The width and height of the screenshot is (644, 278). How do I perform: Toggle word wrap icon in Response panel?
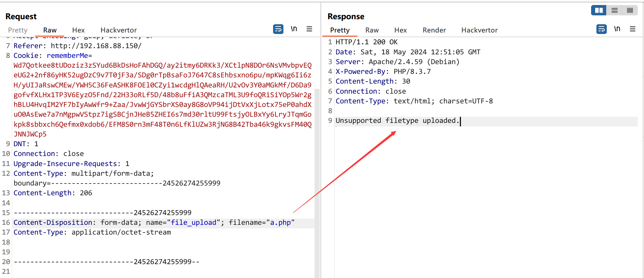pyautogui.click(x=601, y=29)
